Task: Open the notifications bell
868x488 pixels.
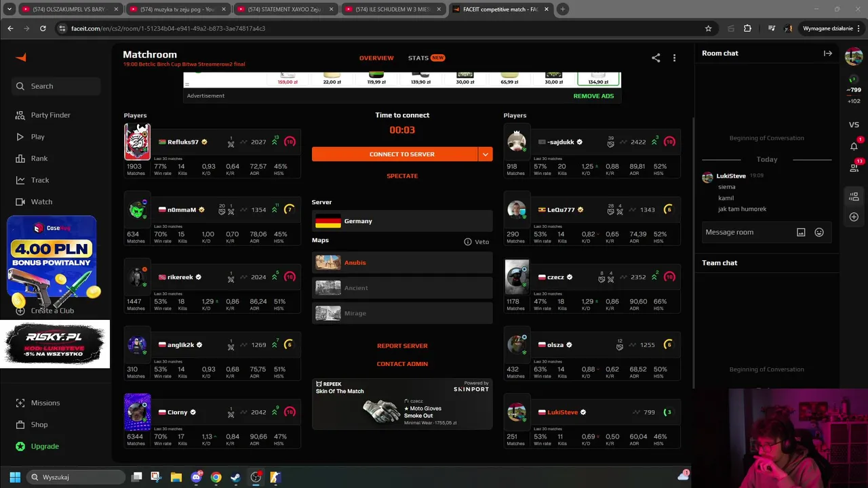Action: tap(854, 146)
